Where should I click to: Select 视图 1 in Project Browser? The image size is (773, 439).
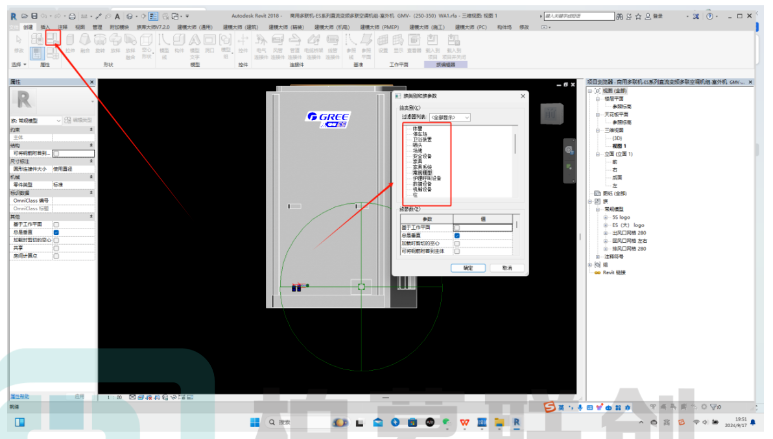coord(619,146)
